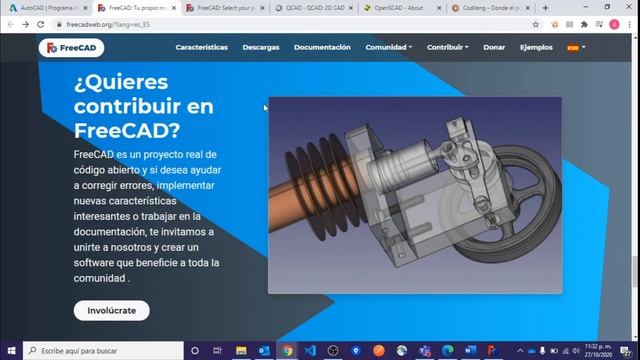The width and height of the screenshot is (640, 360).
Task: Open a new browser tab with plus
Action: (545, 8)
